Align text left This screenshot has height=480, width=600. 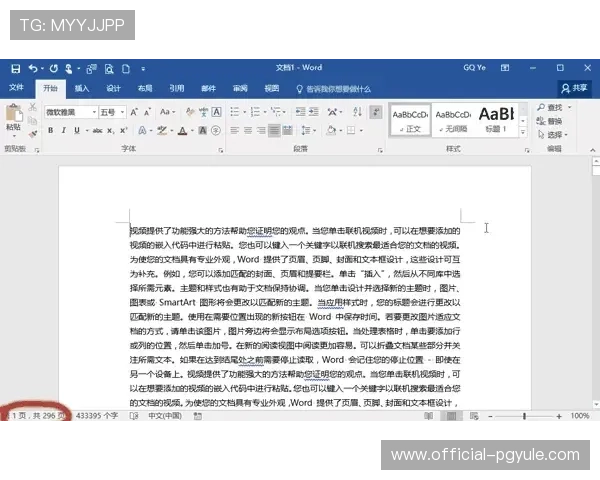235,131
